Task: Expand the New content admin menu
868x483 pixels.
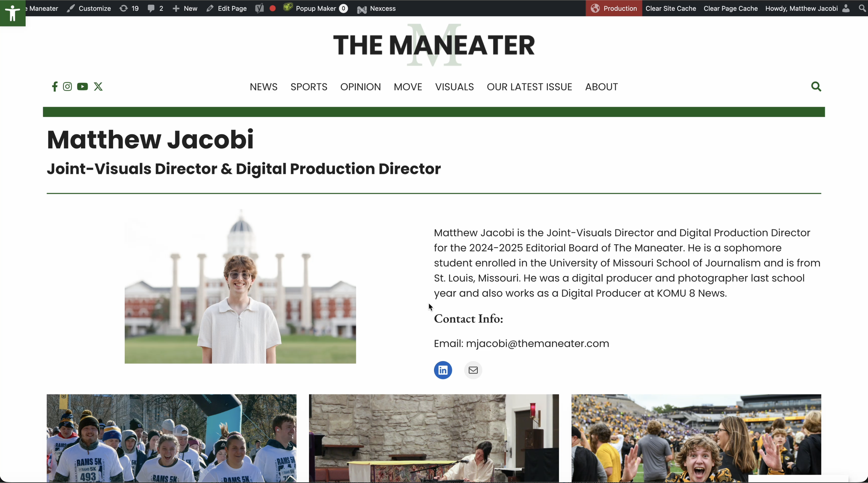Action: coord(185,8)
